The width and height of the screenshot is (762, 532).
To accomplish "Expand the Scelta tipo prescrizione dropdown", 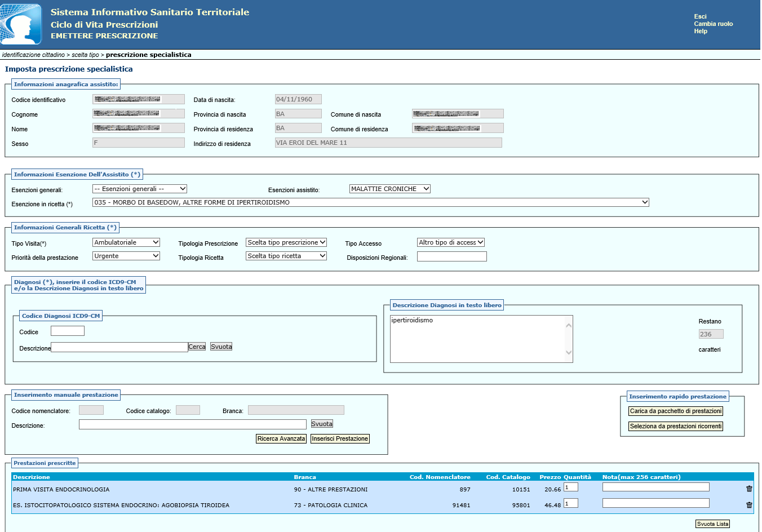I will pos(286,242).
